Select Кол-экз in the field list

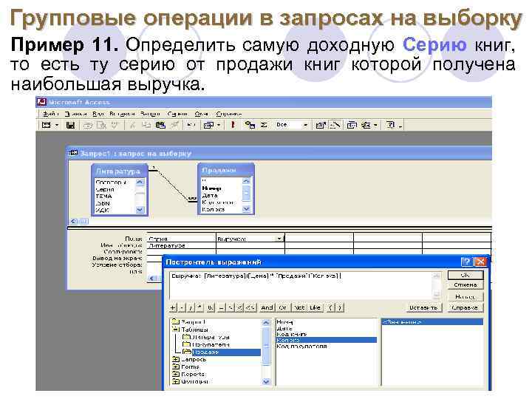click(x=327, y=340)
